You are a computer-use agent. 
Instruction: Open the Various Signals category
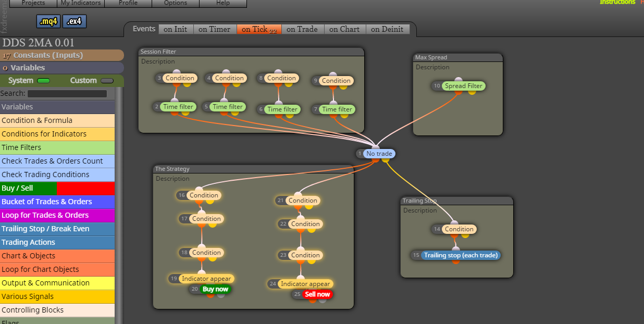point(57,296)
